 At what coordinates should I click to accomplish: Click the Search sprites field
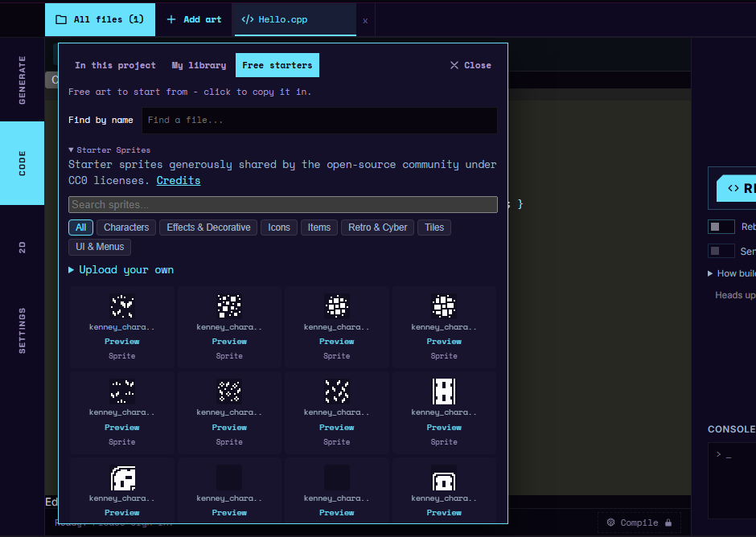[283, 204]
